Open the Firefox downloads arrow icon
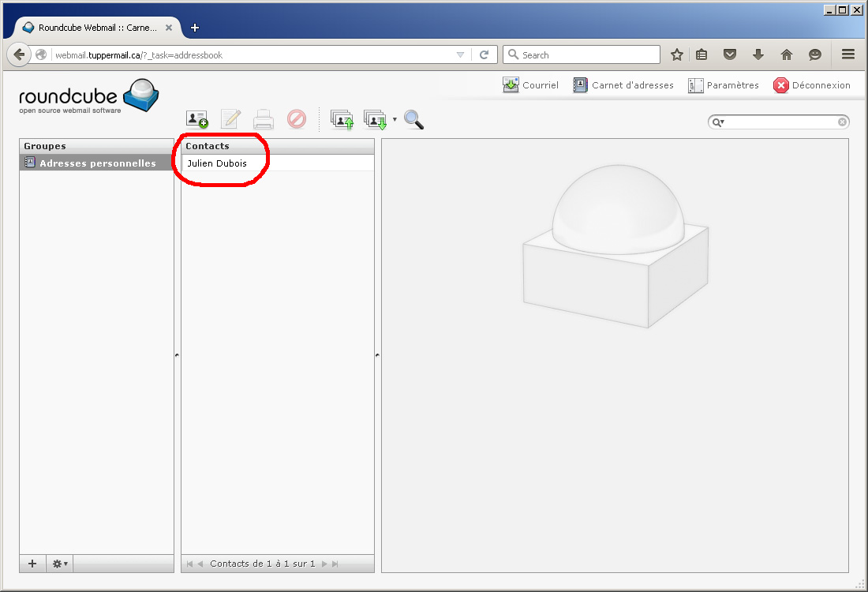 click(758, 54)
